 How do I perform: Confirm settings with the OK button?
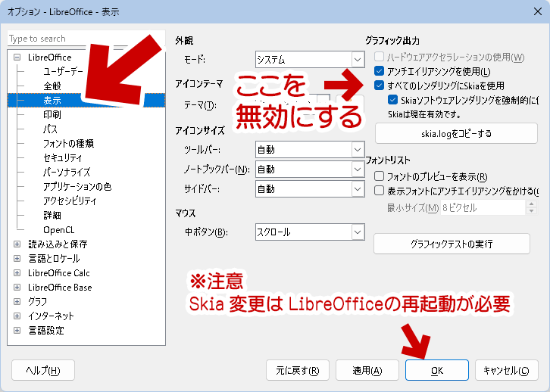coord(437,370)
